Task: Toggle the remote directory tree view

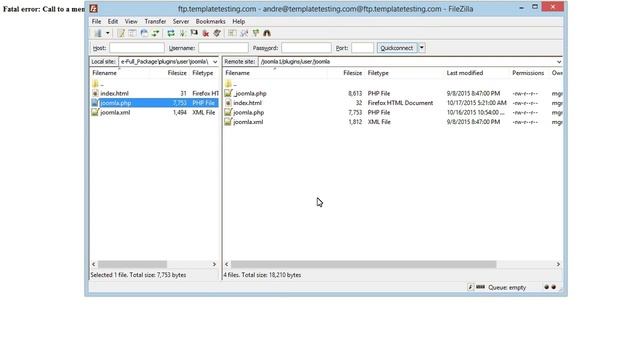Action: point(144,33)
